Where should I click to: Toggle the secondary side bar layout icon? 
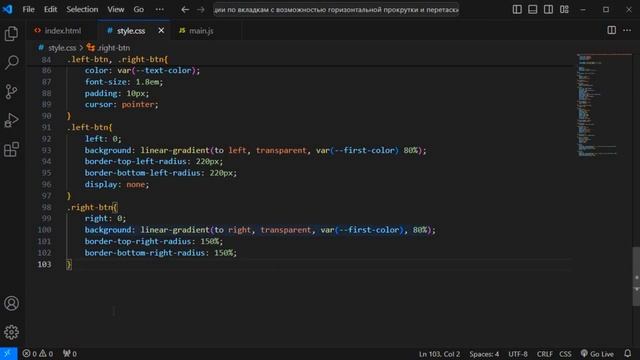point(548,9)
